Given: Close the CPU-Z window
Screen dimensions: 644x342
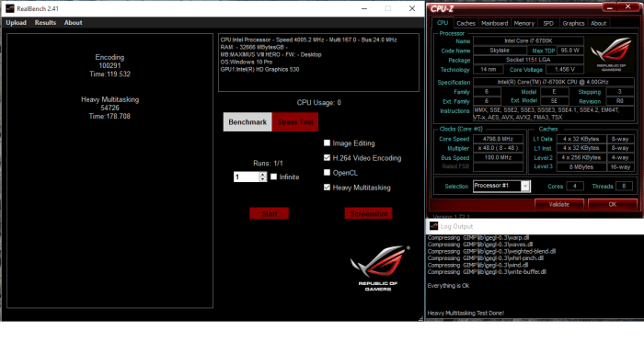Looking at the screenshot, I should pyautogui.click(x=628, y=7).
